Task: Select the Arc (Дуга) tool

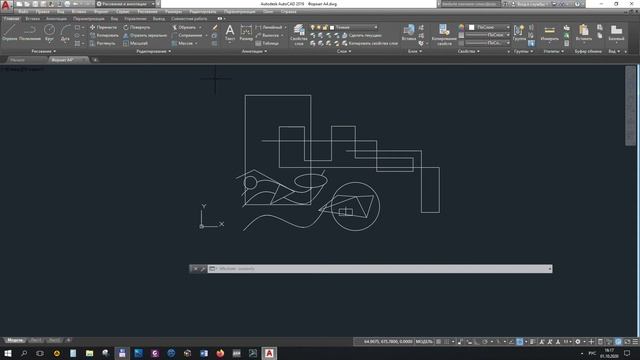Action: click(x=65, y=33)
